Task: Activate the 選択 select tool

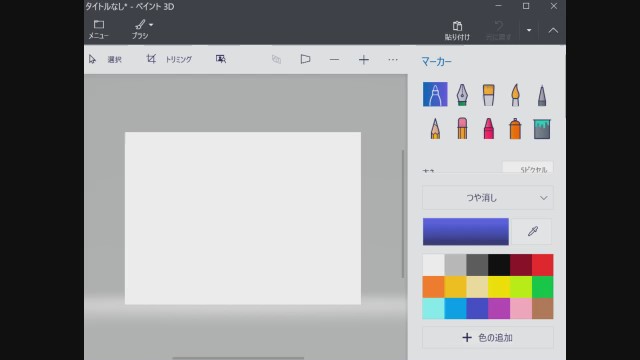Action: click(x=105, y=59)
